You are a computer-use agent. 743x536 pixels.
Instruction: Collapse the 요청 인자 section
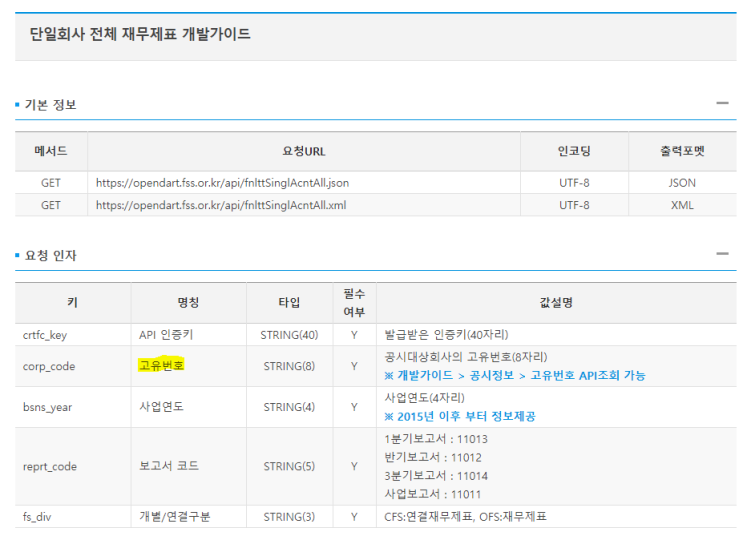[722, 254]
